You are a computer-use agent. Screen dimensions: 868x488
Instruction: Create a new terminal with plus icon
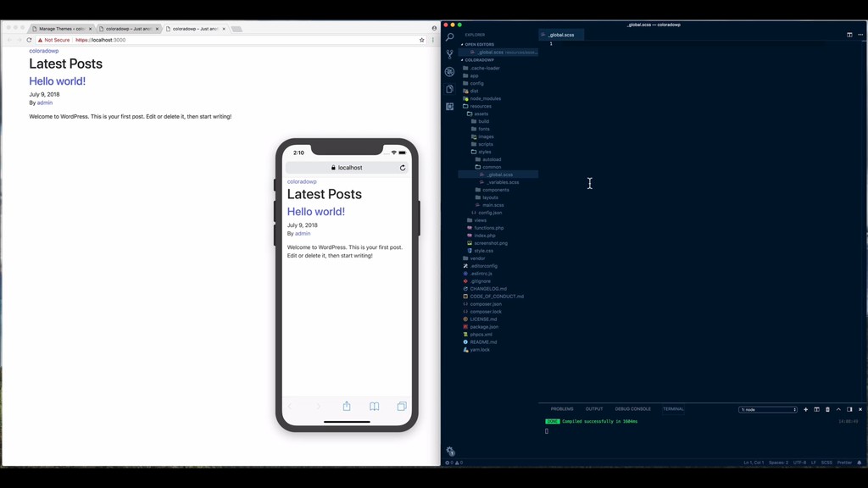coord(805,409)
